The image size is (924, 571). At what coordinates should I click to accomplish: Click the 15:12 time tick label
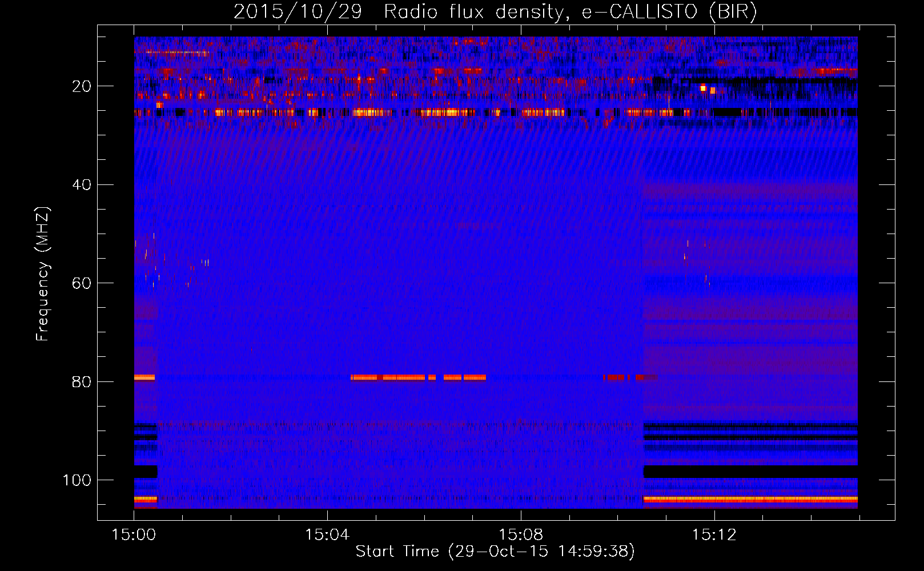(x=714, y=535)
